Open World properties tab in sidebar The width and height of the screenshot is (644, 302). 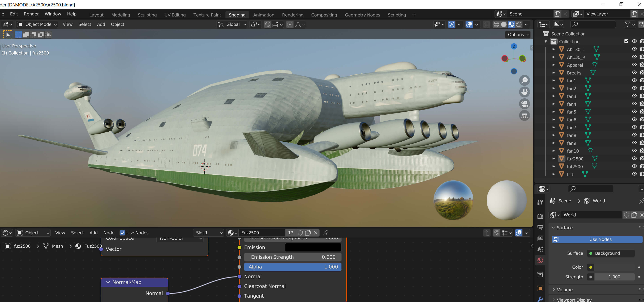click(x=540, y=260)
